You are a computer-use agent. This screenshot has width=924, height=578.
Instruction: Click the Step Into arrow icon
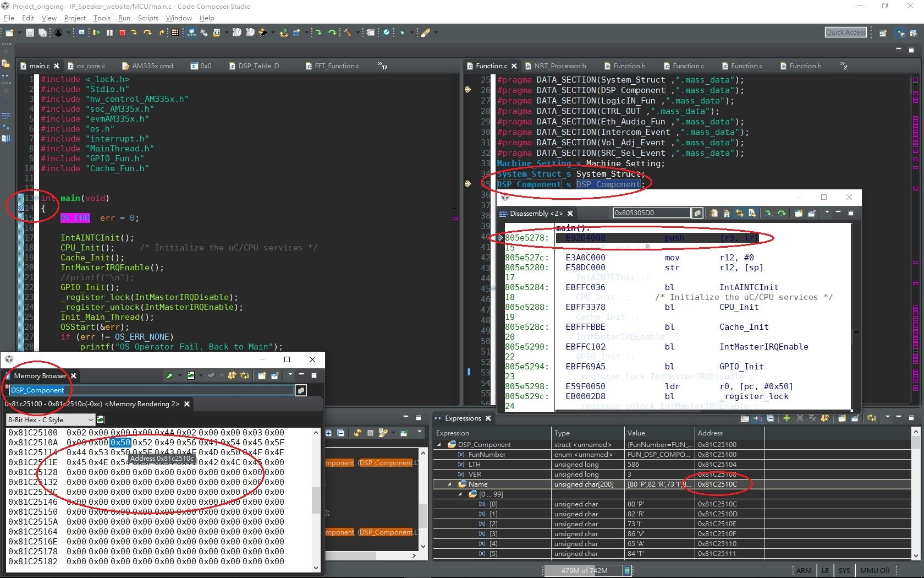coord(134,33)
